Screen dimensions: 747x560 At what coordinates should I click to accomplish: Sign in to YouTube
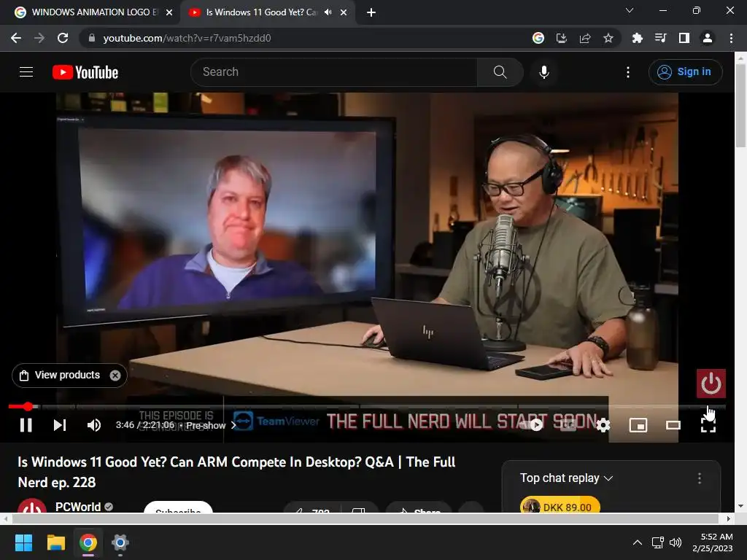pos(685,72)
